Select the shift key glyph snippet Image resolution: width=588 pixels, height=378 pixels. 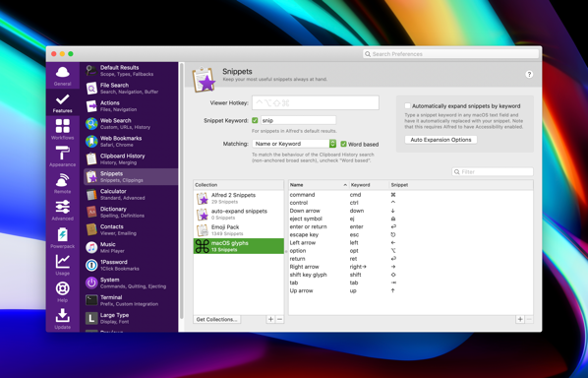click(411, 275)
